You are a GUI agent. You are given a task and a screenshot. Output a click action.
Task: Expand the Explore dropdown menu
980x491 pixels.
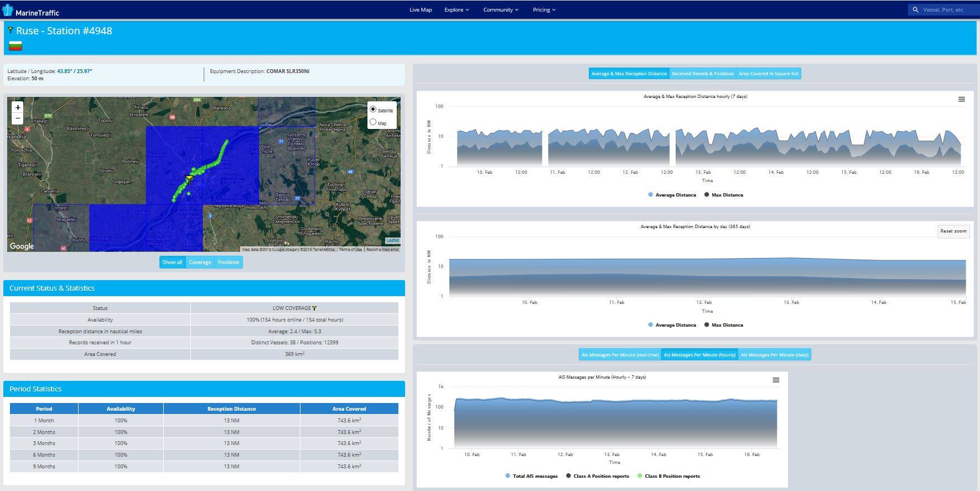pyautogui.click(x=457, y=10)
